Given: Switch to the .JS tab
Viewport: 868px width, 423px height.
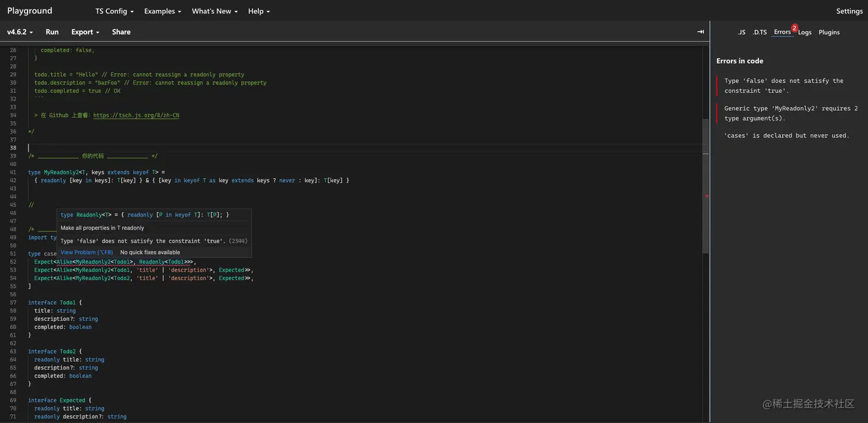Looking at the screenshot, I should click(741, 32).
